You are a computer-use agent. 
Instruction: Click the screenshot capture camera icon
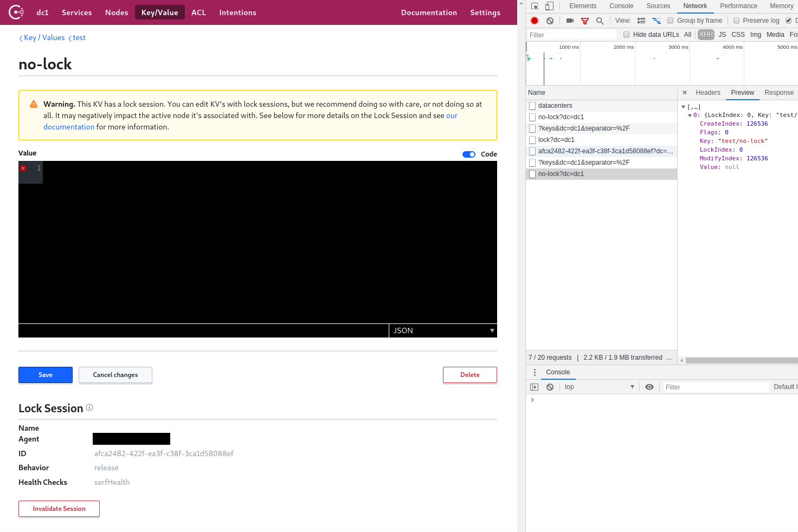pyautogui.click(x=569, y=20)
